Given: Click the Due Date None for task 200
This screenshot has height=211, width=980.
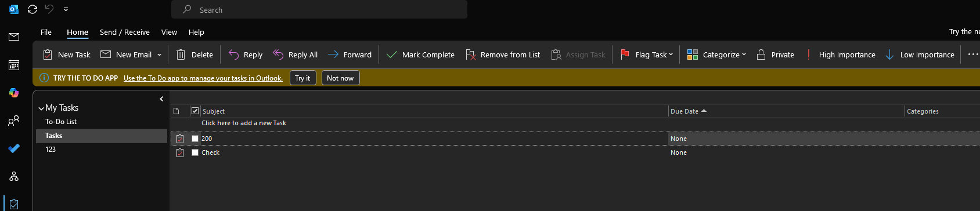Looking at the screenshot, I should pos(679,139).
